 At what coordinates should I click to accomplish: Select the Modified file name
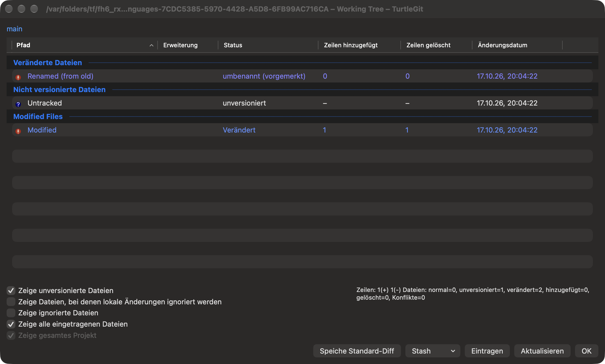pyautogui.click(x=42, y=130)
